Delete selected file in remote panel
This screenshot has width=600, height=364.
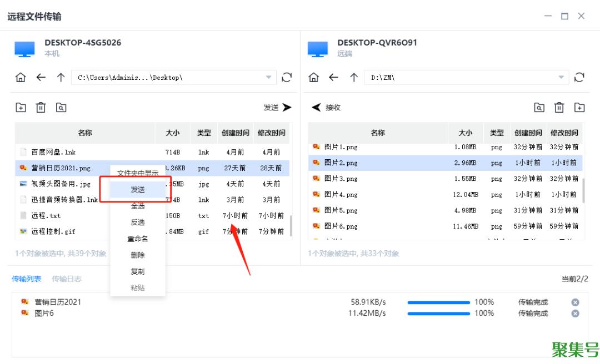(559, 108)
